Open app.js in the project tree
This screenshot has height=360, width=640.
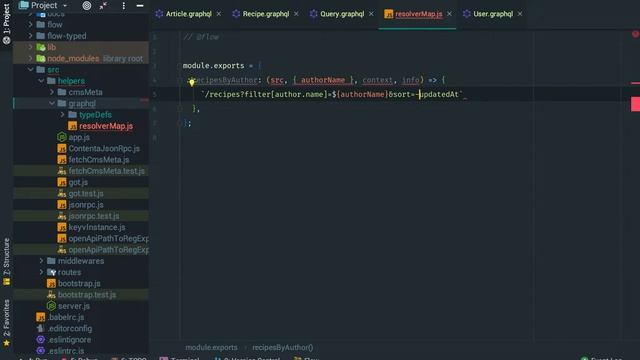pyautogui.click(x=79, y=137)
